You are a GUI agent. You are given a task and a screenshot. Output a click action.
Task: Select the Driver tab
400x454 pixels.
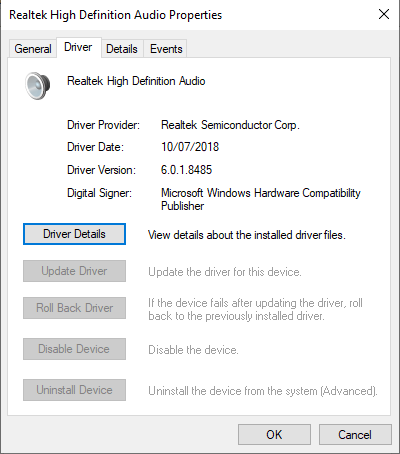pyautogui.click(x=78, y=47)
